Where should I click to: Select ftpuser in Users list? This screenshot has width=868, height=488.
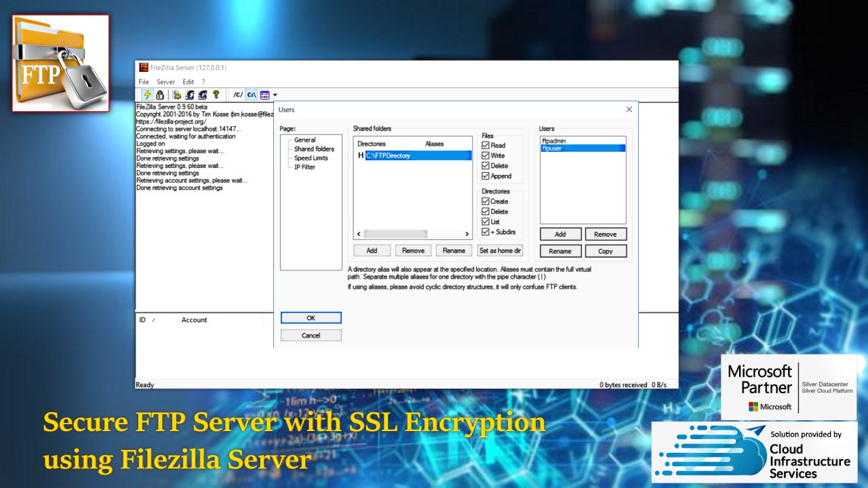583,148
